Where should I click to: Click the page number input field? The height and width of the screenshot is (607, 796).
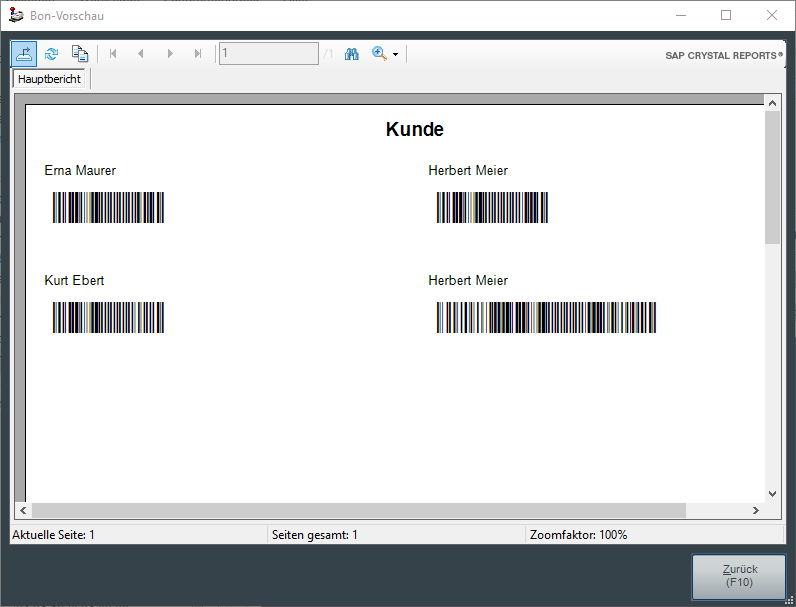(x=268, y=54)
